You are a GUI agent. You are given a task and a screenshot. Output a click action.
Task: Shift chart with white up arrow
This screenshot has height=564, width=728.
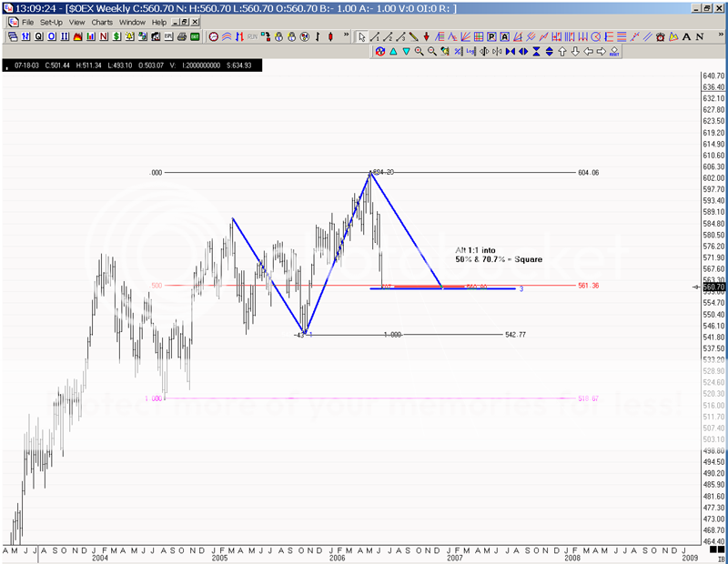pyautogui.click(x=562, y=52)
